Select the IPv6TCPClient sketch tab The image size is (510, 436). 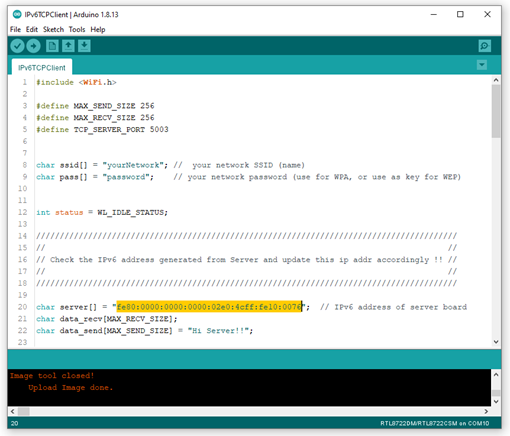[x=42, y=67]
